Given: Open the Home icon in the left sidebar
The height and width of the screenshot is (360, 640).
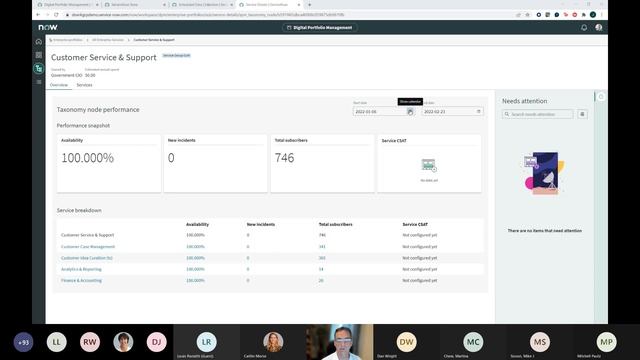Looking at the screenshot, I should [x=39, y=42].
